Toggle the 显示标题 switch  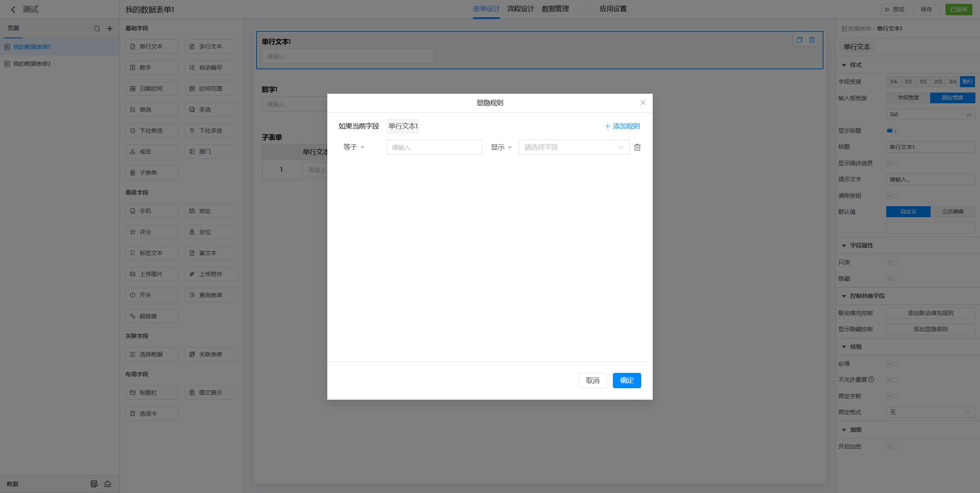click(892, 131)
